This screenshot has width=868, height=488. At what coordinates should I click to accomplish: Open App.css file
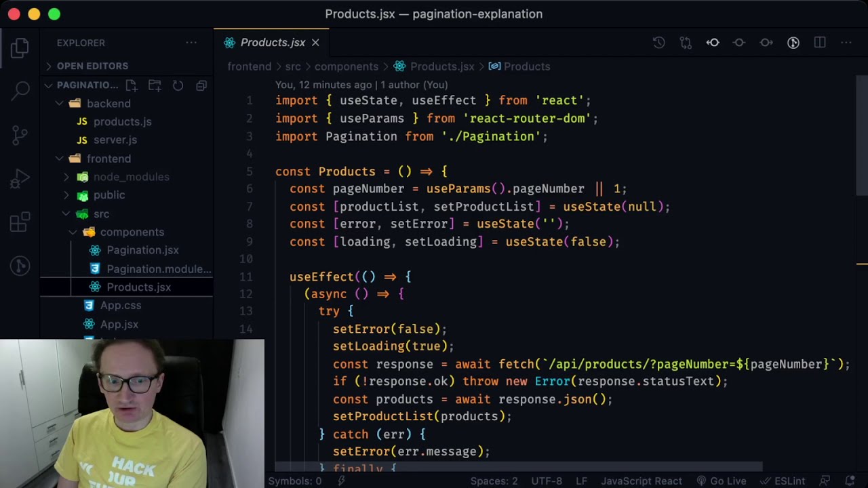pyautogui.click(x=121, y=305)
